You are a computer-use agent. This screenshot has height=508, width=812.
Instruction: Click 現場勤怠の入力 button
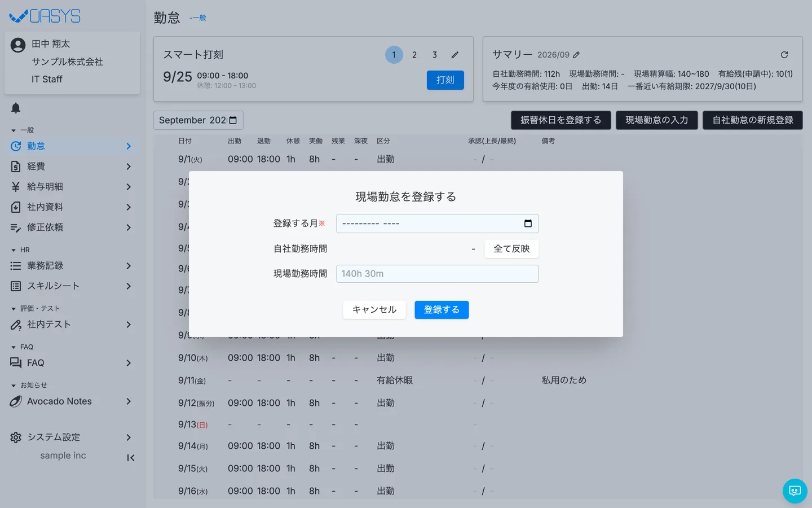click(657, 120)
